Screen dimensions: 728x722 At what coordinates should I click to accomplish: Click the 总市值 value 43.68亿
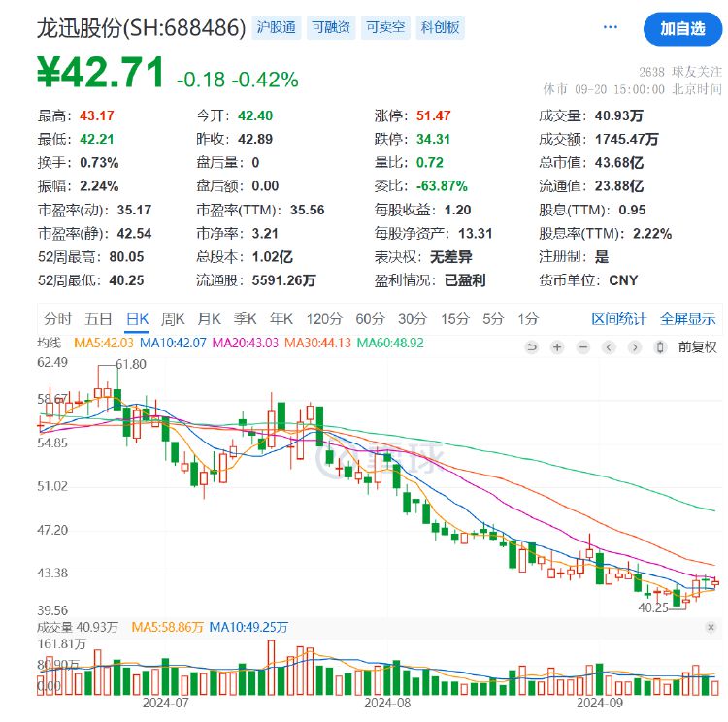[x=619, y=163]
